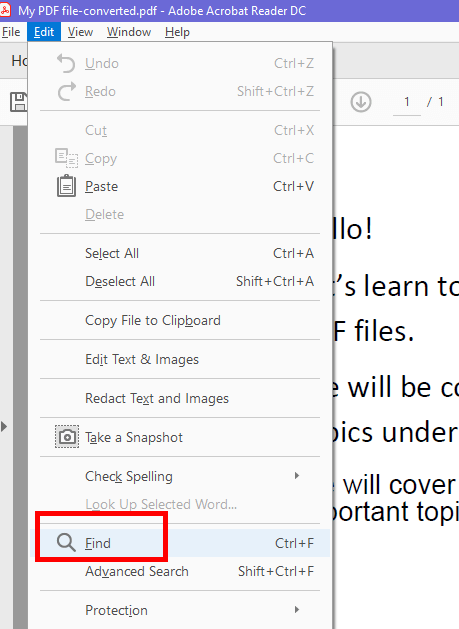Click the next page down-arrow icon
The width and height of the screenshot is (459, 629).
click(361, 102)
